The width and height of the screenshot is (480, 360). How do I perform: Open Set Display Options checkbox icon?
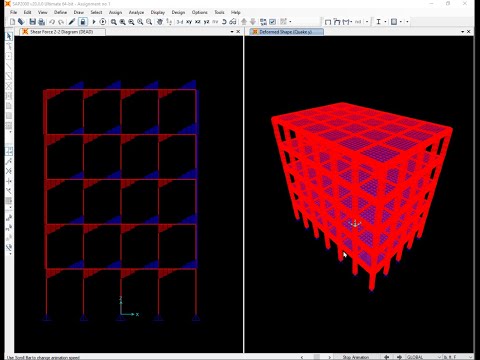tap(272, 22)
